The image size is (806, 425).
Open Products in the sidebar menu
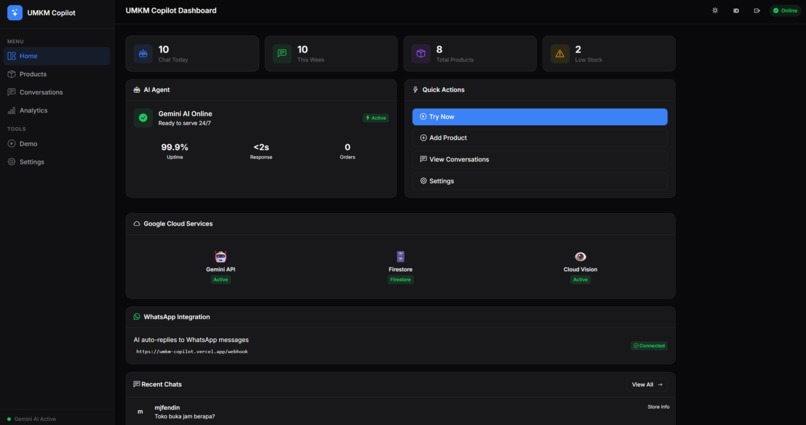tap(57, 74)
